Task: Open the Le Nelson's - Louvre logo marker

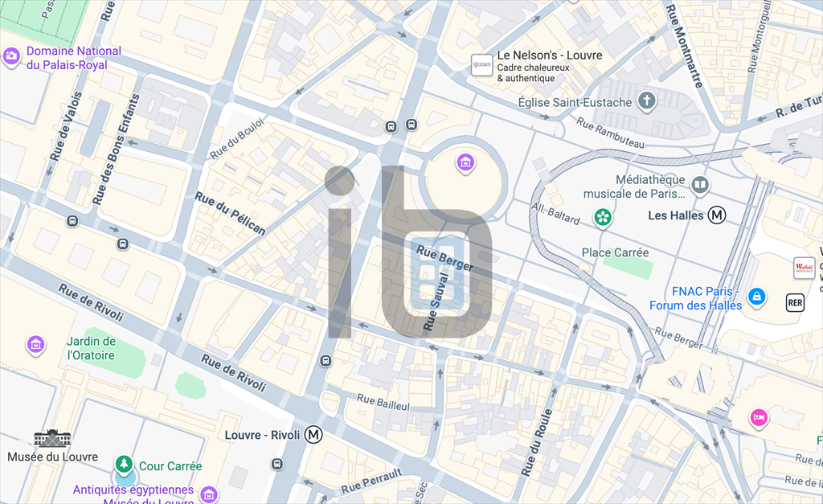Action: pyautogui.click(x=481, y=65)
